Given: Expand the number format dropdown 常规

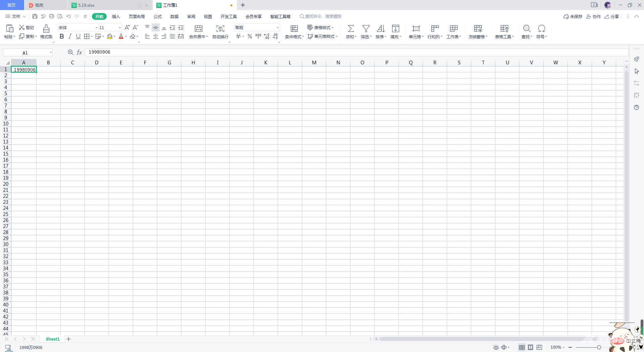Looking at the screenshot, I should [277, 28].
